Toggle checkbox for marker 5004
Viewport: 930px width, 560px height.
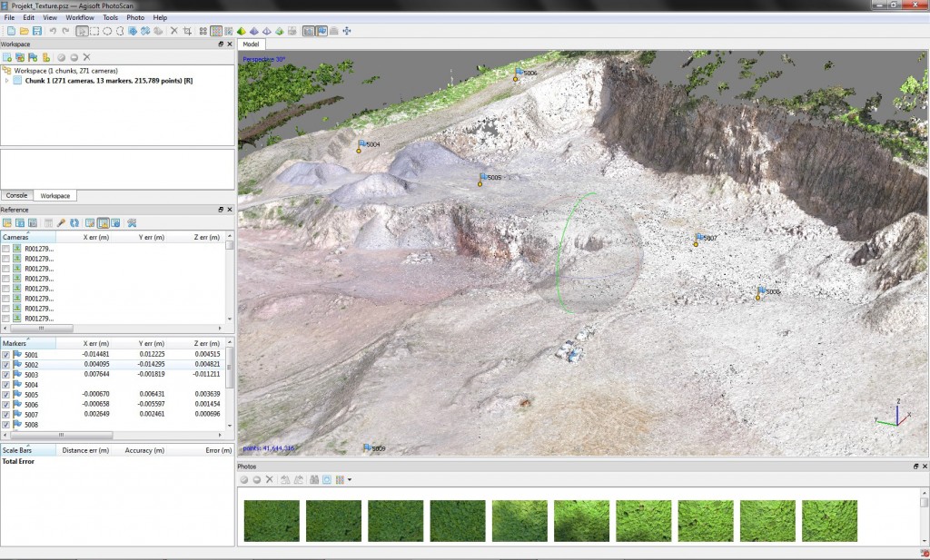(x=6, y=385)
